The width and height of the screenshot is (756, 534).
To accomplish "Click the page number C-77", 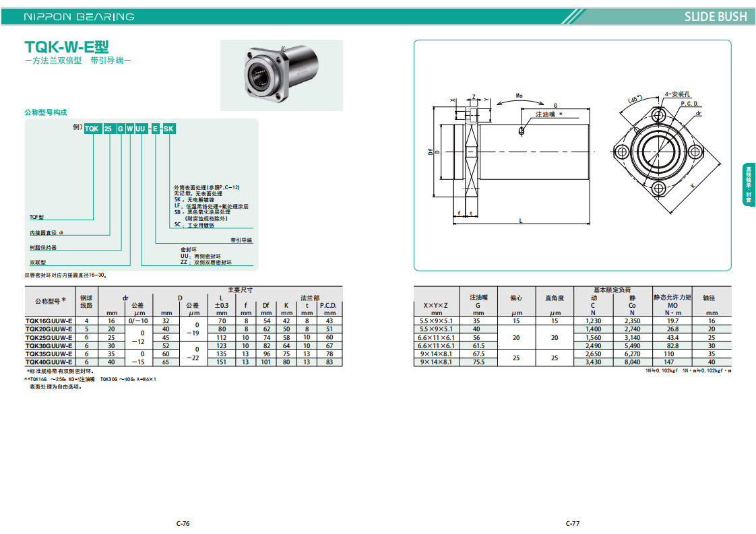I will [x=573, y=523].
